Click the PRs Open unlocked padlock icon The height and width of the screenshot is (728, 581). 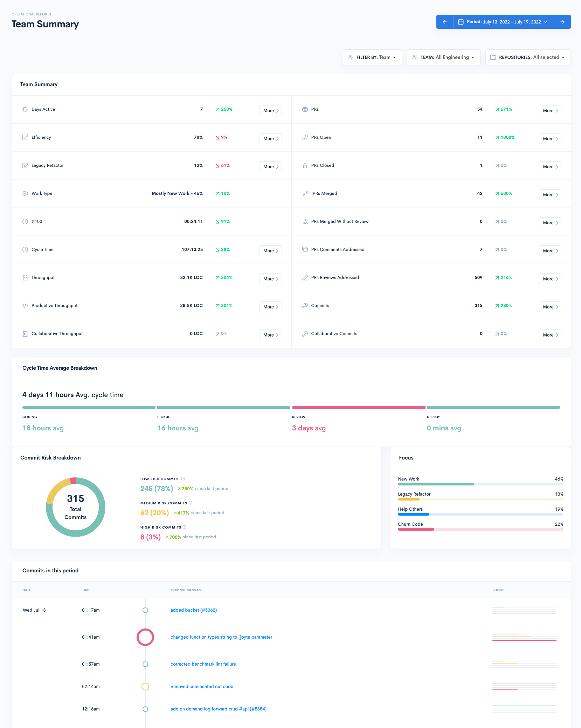[305, 137]
